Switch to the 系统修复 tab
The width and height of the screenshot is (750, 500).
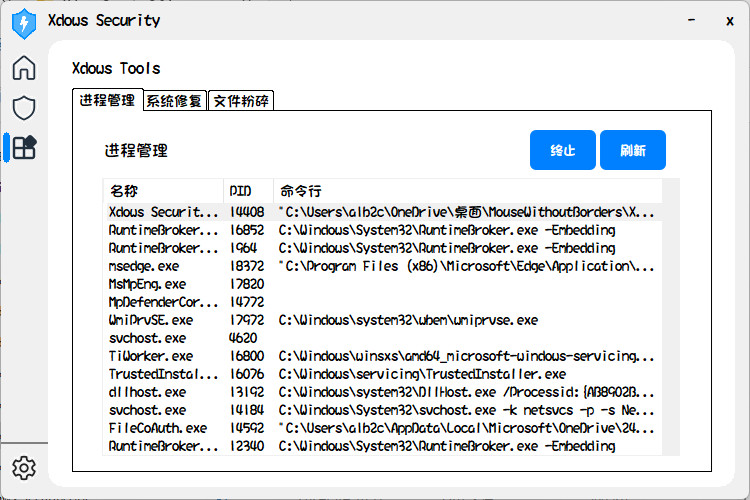pos(175,101)
